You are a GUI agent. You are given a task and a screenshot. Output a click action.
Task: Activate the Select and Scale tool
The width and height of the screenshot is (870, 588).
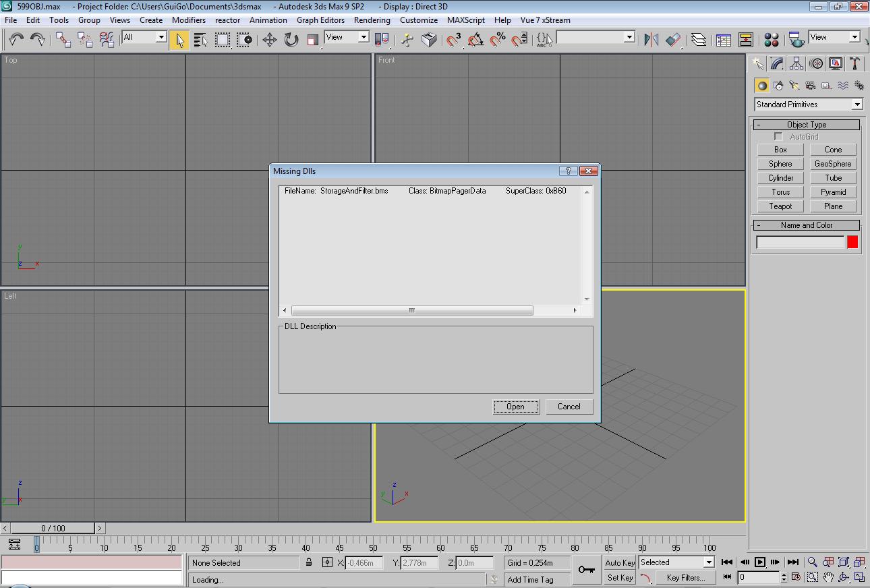coord(313,40)
